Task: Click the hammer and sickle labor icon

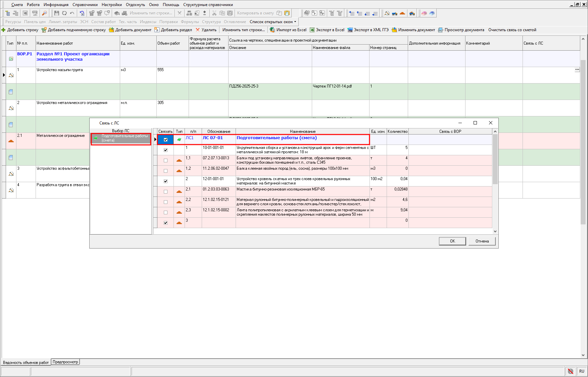Action: coord(387,13)
